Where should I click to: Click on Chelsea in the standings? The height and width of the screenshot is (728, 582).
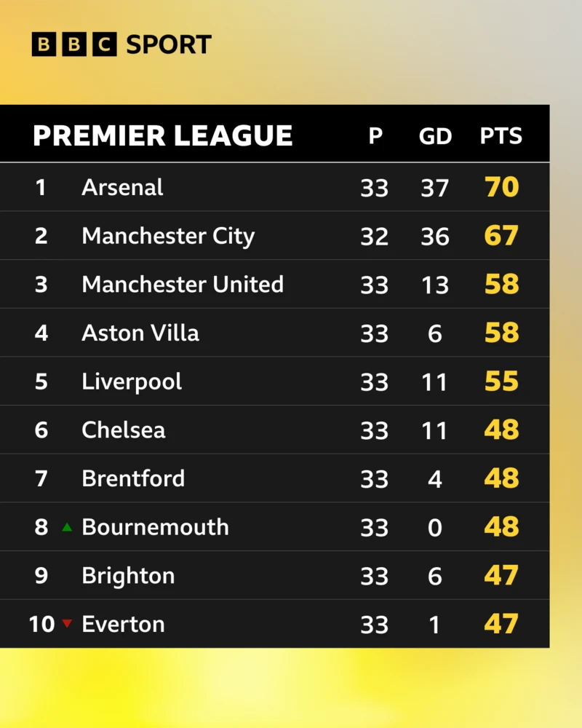(124, 430)
